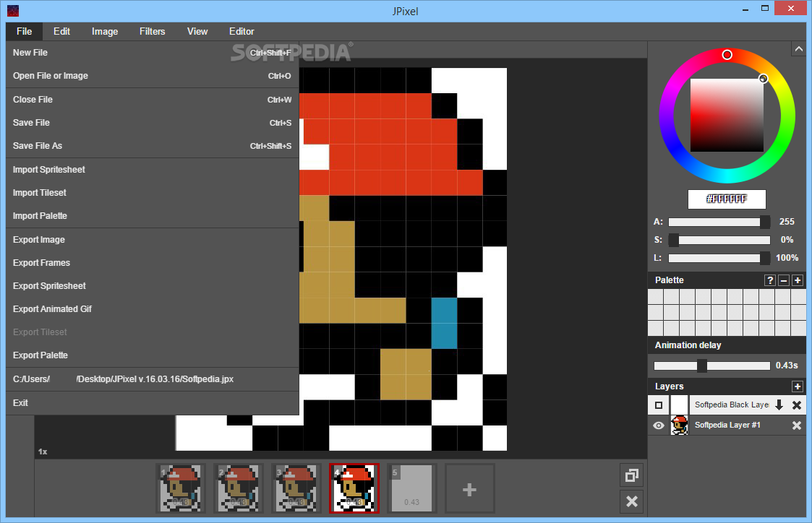The image size is (812, 523).
Task: Open the File menu
Action: 25,32
